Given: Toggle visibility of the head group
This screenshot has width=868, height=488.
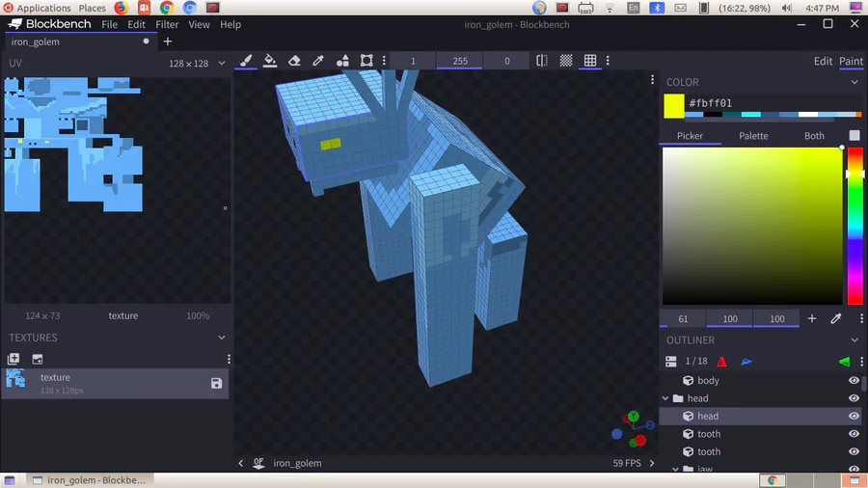Looking at the screenshot, I should pos(854,397).
